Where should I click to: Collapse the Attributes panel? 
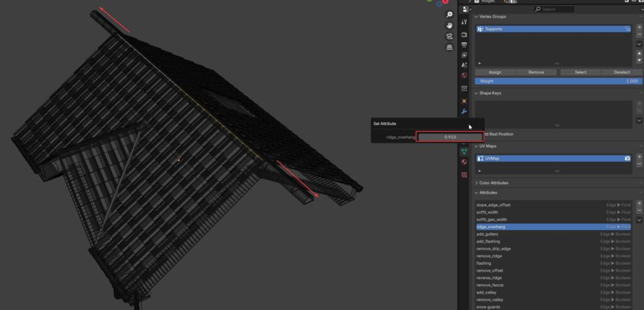coord(477,193)
